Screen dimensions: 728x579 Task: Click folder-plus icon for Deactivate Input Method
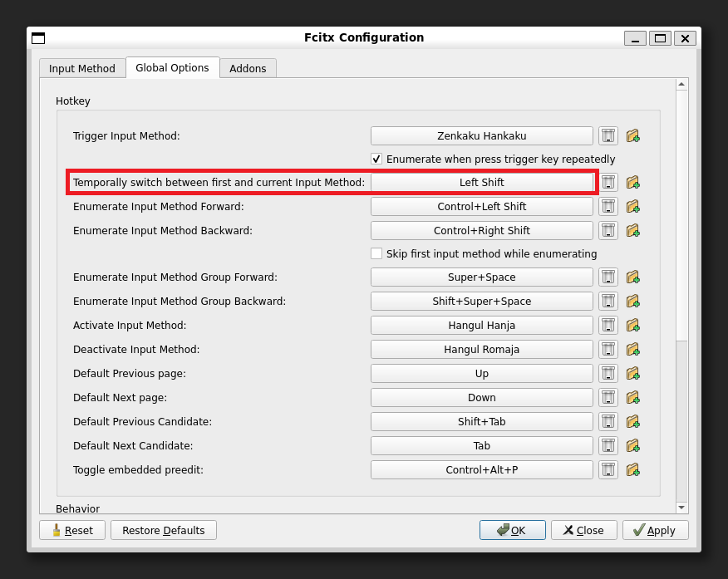(x=632, y=350)
